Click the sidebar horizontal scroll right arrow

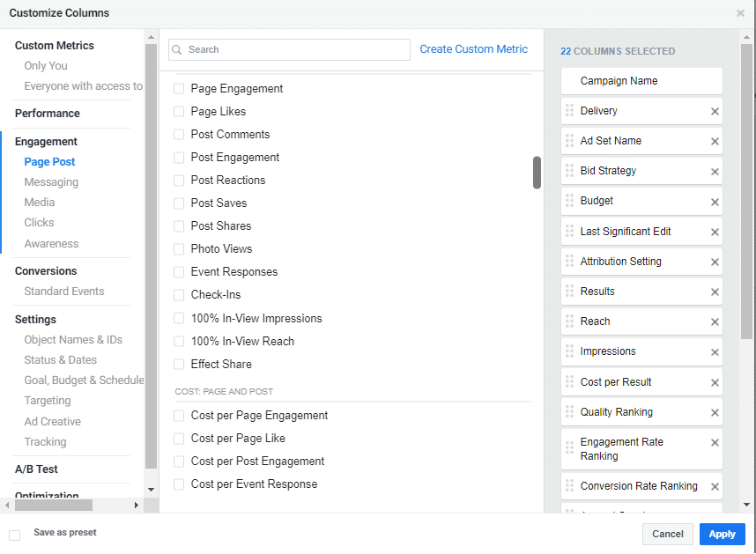click(x=137, y=505)
